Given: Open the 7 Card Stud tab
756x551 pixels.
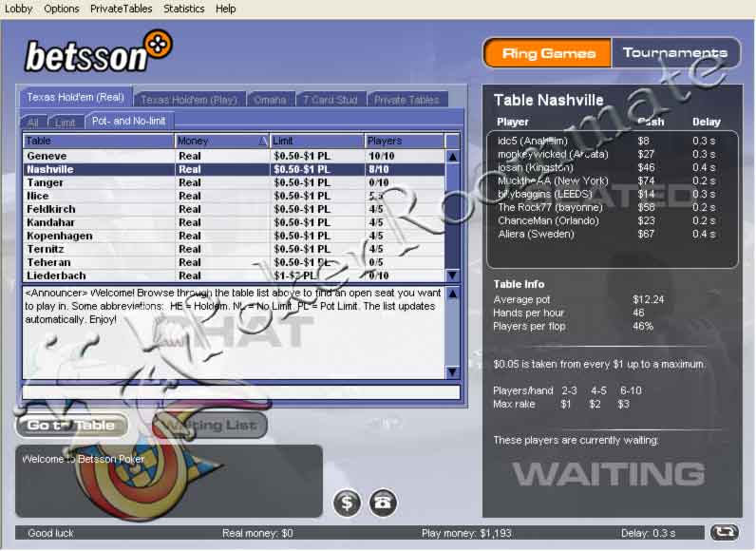Looking at the screenshot, I should (331, 100).
